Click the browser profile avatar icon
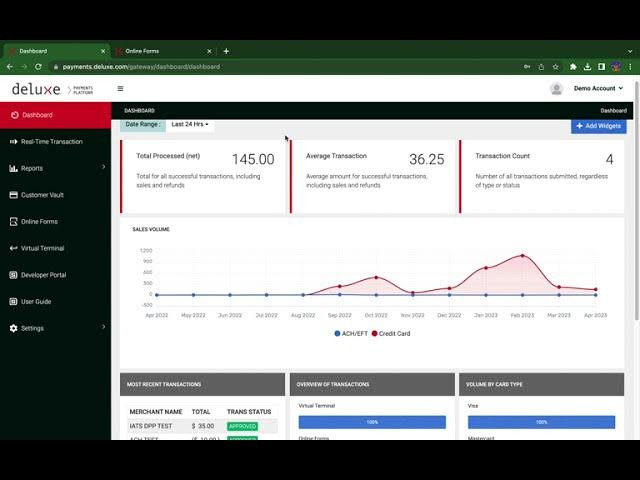 point(616,67)
